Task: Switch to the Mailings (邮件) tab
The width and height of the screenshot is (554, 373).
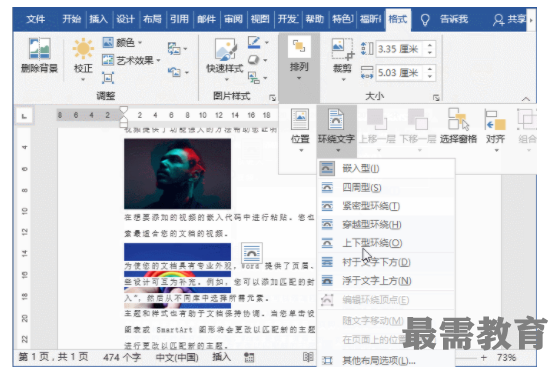Action: (x=206, y=19)
